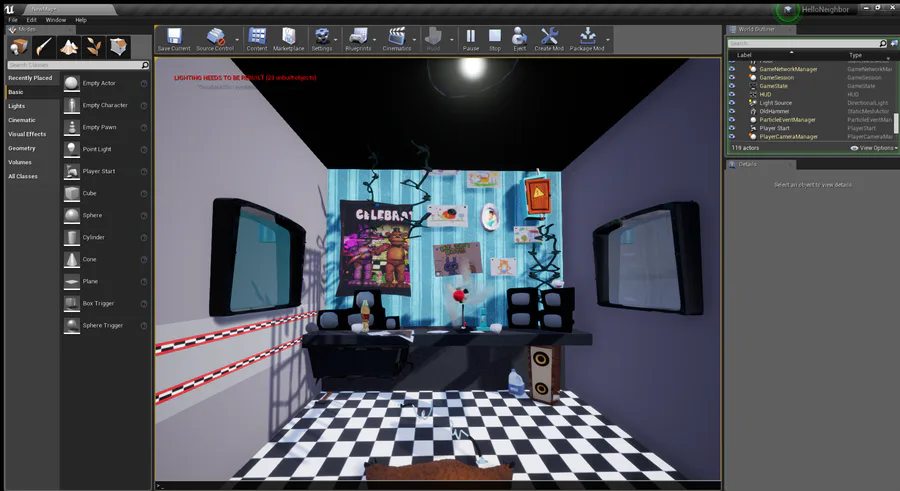Expand the Cinematics dropdown arrow
Image resolution: width=900 pixels, height=491 pixels.
414,40
